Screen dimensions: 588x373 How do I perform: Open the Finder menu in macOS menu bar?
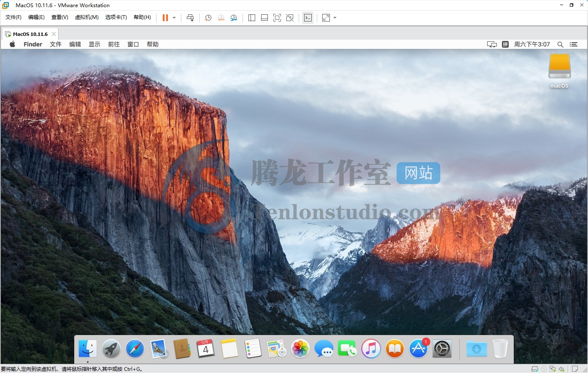33,44
